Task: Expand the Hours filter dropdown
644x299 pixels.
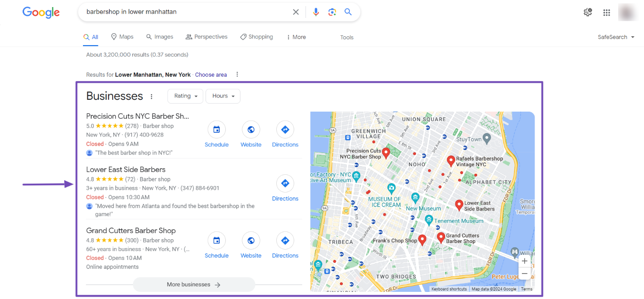Action: (223, 96)
